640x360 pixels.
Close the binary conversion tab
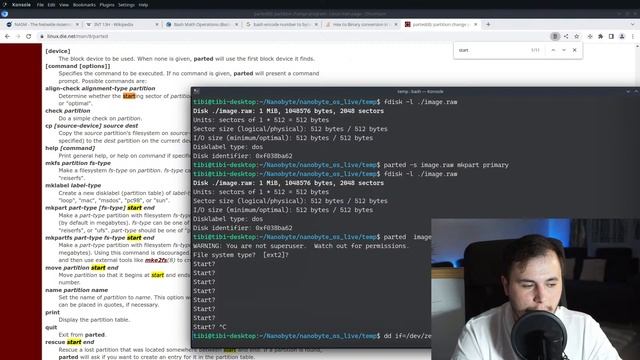(x=396, y=24)
